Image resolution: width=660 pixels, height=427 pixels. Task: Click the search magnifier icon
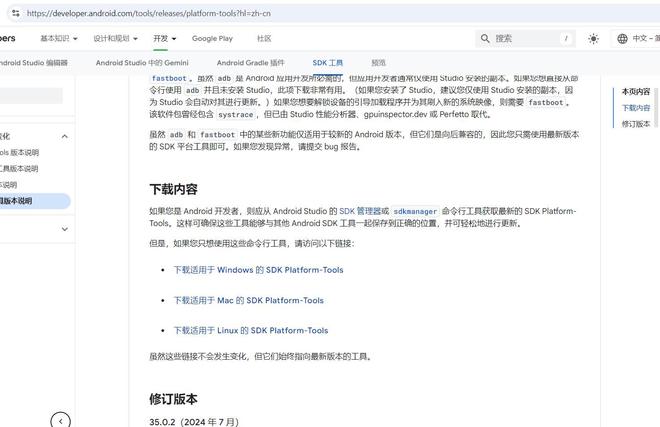pos(485,38)
